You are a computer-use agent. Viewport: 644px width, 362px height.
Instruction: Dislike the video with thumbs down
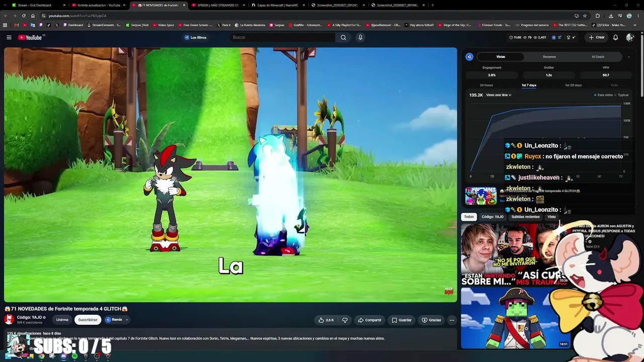(x=345, y=320)
